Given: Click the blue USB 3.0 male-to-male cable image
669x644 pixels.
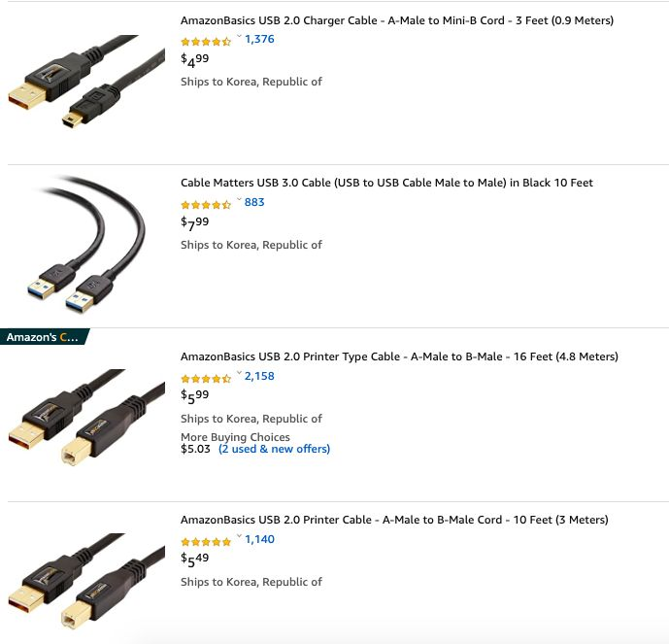Looking at the screenshot, I should (x=86, y=244).
